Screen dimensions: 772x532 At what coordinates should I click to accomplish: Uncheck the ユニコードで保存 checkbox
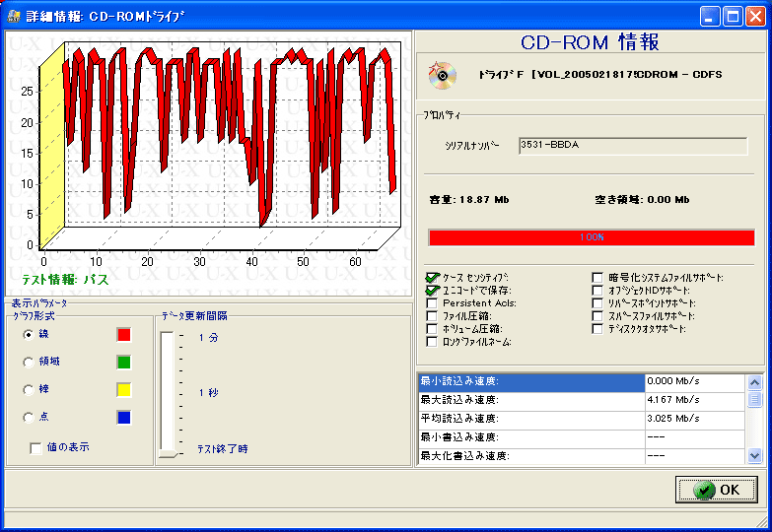point(433,291)
